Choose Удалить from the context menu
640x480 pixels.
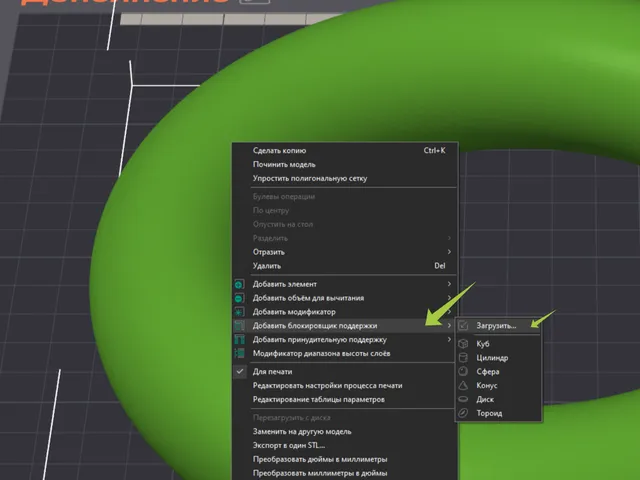pyautogui.click(x=345, y=266)
